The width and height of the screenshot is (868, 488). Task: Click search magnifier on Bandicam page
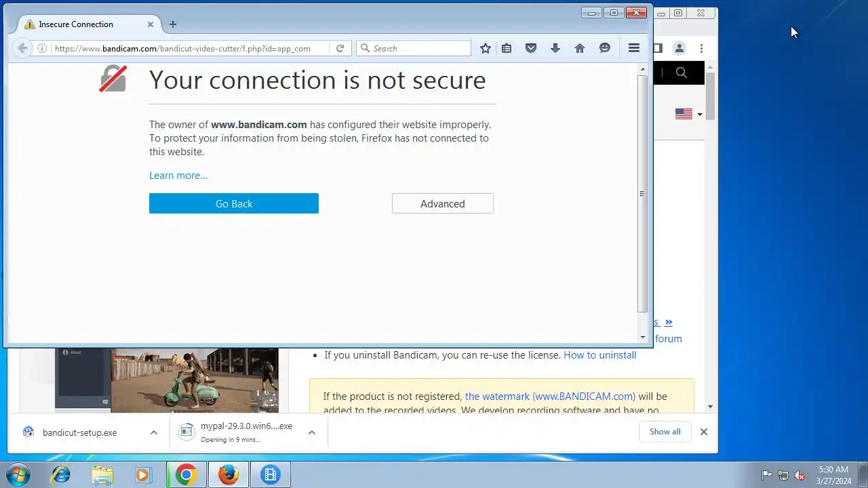click(x=682, y=73)
